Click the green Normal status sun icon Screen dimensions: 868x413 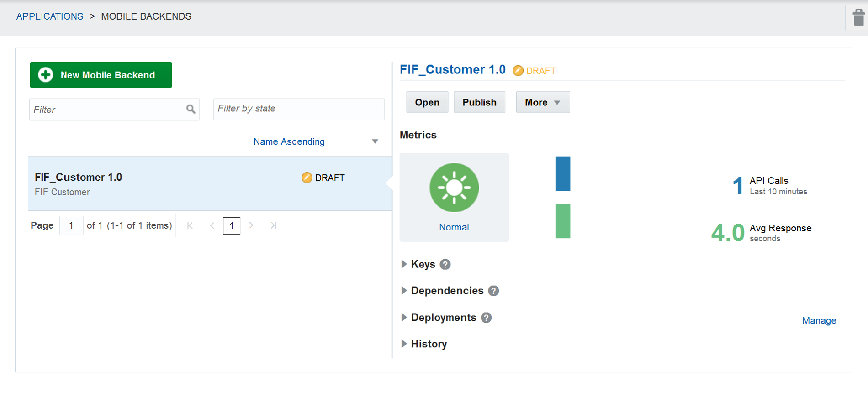pos(454,188)
